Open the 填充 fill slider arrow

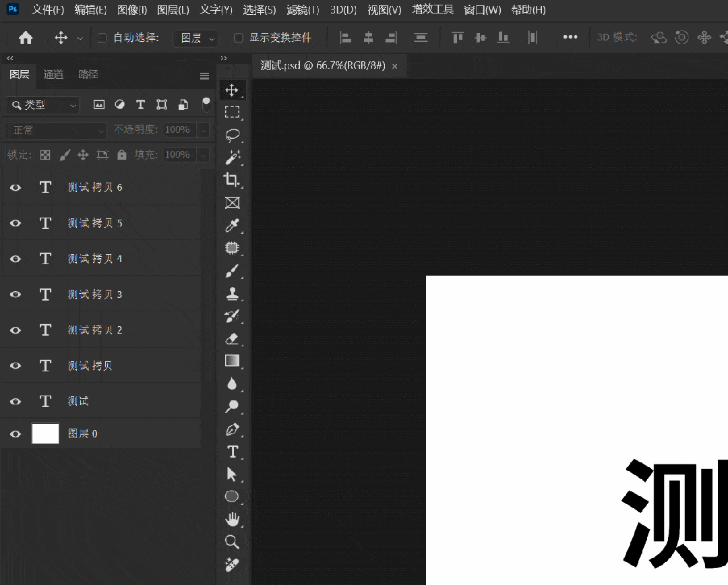pyautogui.click(x=204, y=154)
